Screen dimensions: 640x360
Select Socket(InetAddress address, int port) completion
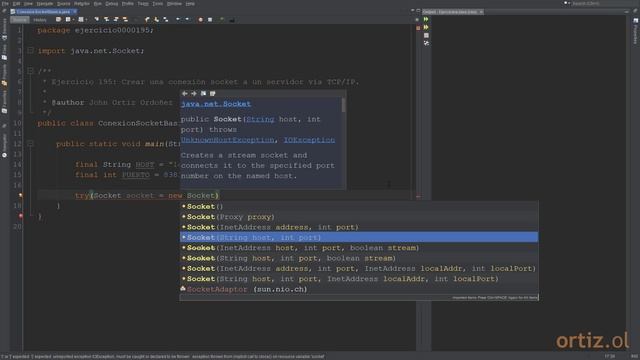pyautogui.click(x=359, y=227)
